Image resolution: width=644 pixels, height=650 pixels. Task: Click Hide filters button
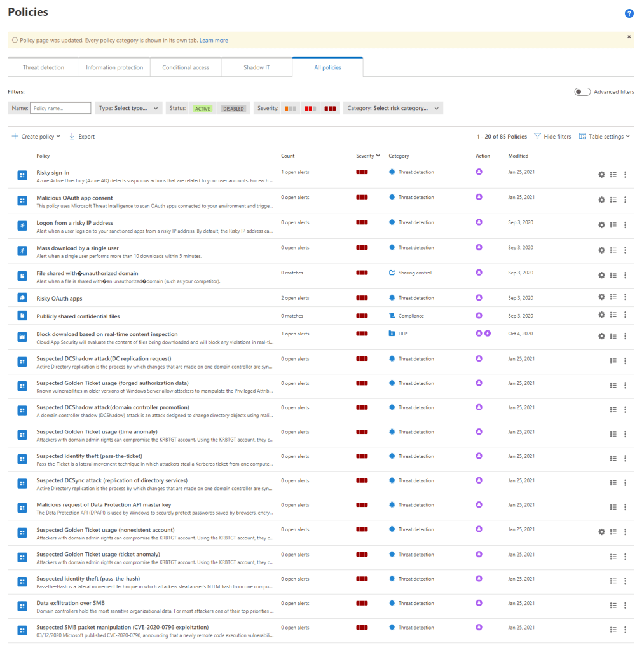click(552, 137)
